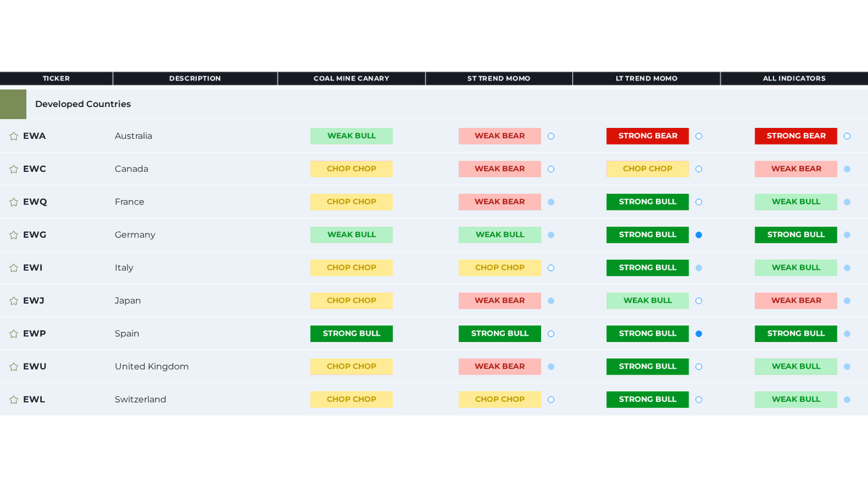This screenshot has height=488, width=868.
Task: Favorite the EWC Canada ticker
Action: 13,168
